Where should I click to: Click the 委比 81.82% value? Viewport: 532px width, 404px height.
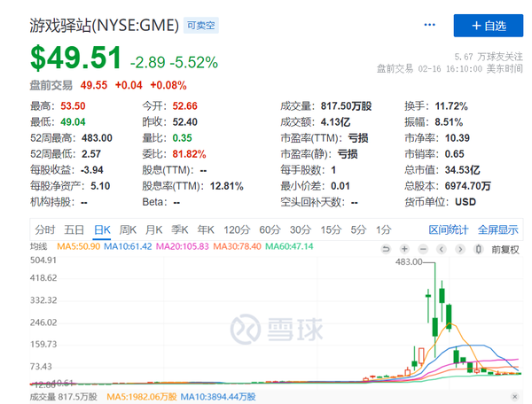189,154
